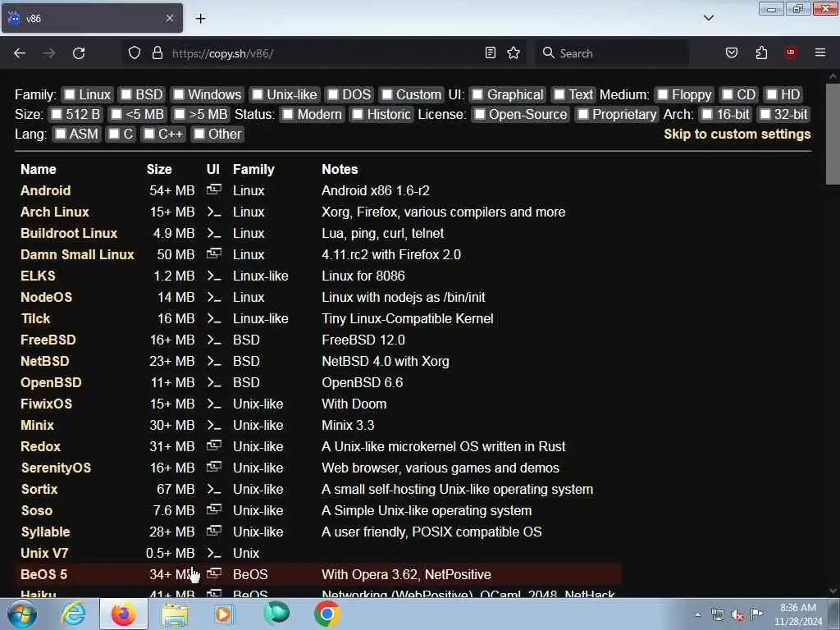Click the page vertical scrollbar thumb
The height and width of the screenshot is (630, 840).
pyautogui.click(x=833, y=134)
